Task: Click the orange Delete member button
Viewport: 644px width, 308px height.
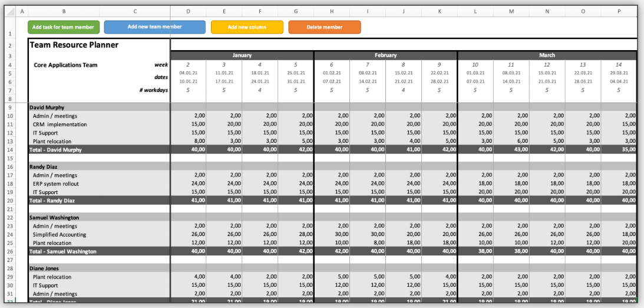Action: tap(325, 27)
